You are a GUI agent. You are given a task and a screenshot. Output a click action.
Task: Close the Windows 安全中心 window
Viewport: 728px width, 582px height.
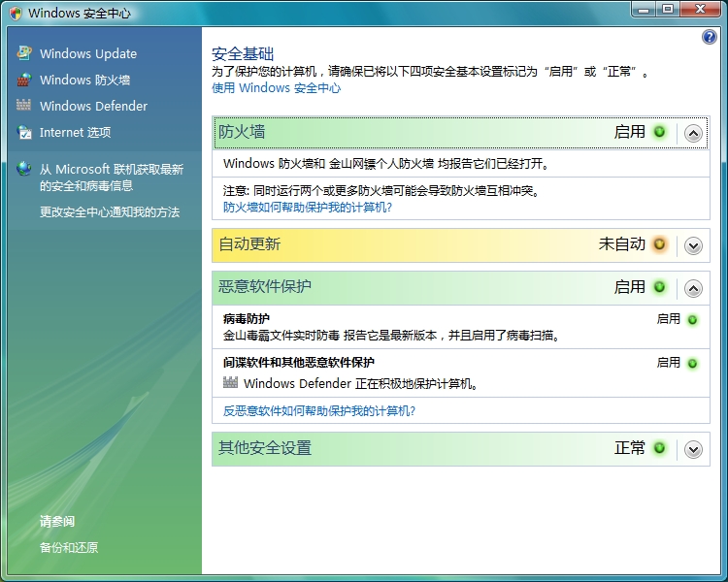(700, 10)
